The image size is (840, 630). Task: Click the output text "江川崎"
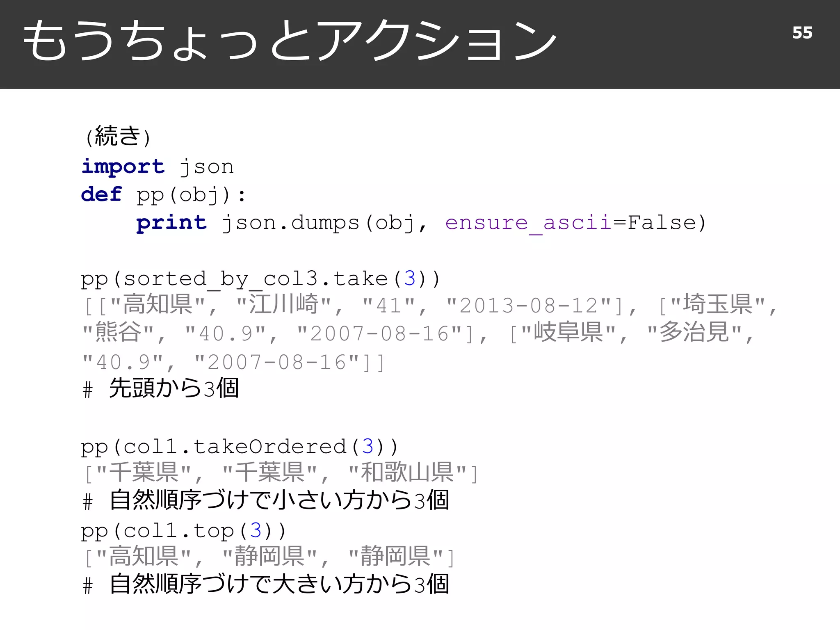pos(284,305)
